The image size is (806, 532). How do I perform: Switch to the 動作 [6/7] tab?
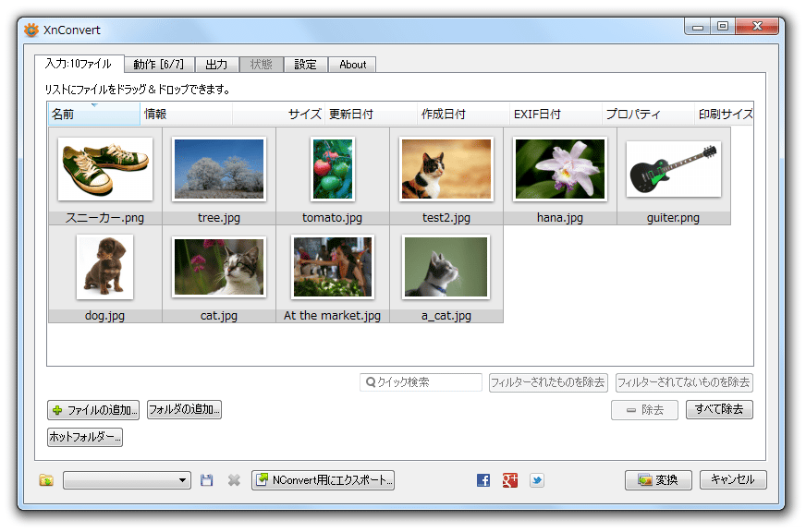pos(158,65)
